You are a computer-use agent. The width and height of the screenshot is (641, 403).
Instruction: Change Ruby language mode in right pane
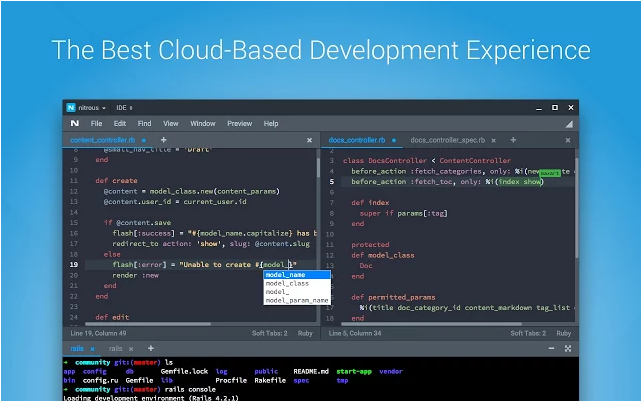563,334
